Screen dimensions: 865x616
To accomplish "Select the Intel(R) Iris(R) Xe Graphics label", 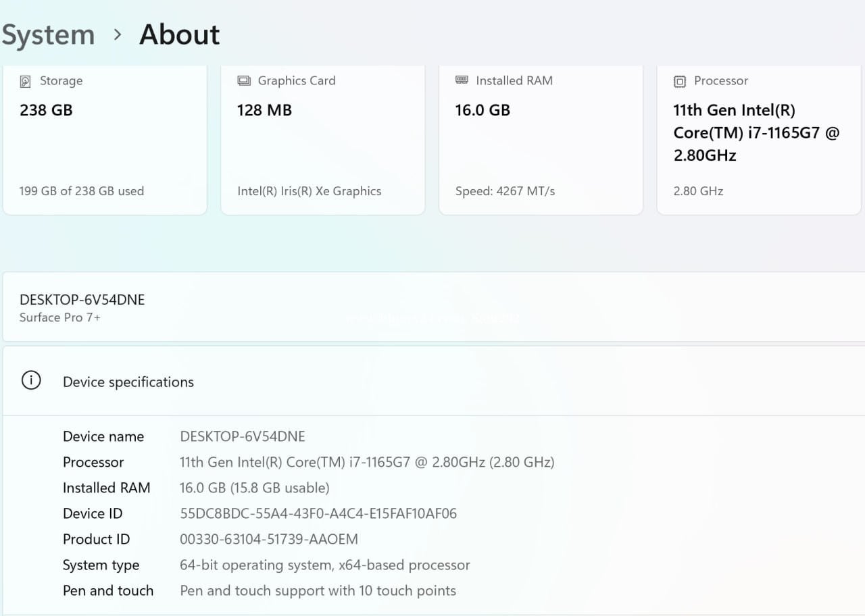I will tap(309, 191).
